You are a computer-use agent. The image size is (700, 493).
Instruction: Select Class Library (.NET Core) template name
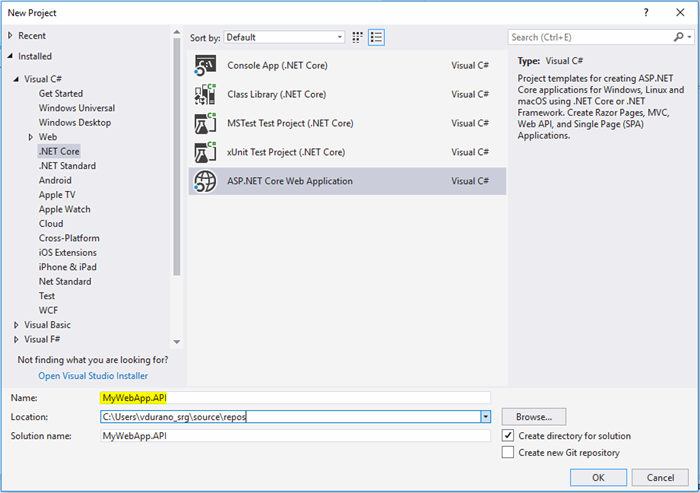coord(276,94)
